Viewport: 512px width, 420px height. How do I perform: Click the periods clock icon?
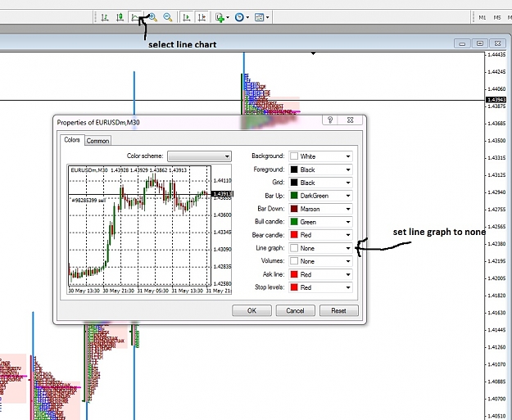pyautogui.click(x=239, y=17)
